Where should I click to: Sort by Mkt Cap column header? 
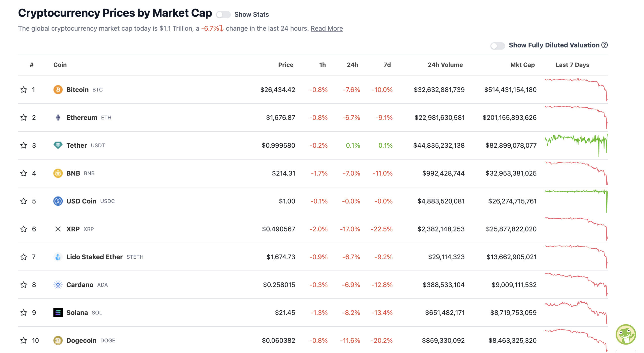[x=522, y=65]
